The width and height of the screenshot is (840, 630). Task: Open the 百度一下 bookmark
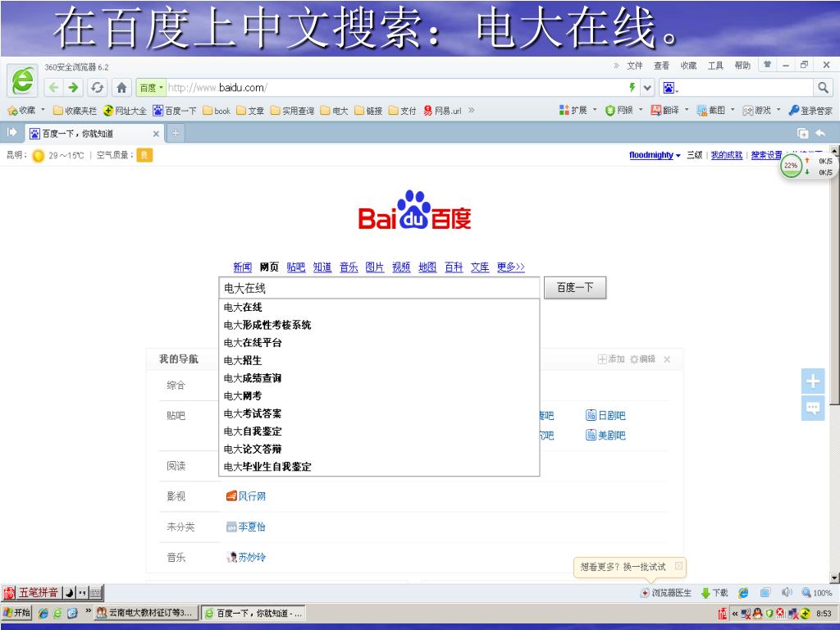pos(175,111)
